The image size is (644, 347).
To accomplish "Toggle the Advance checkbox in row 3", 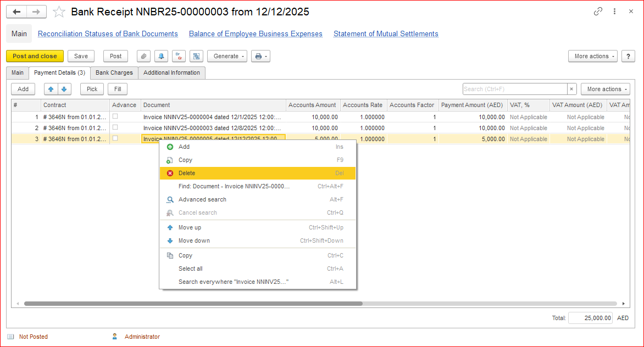I will [115, 139].
